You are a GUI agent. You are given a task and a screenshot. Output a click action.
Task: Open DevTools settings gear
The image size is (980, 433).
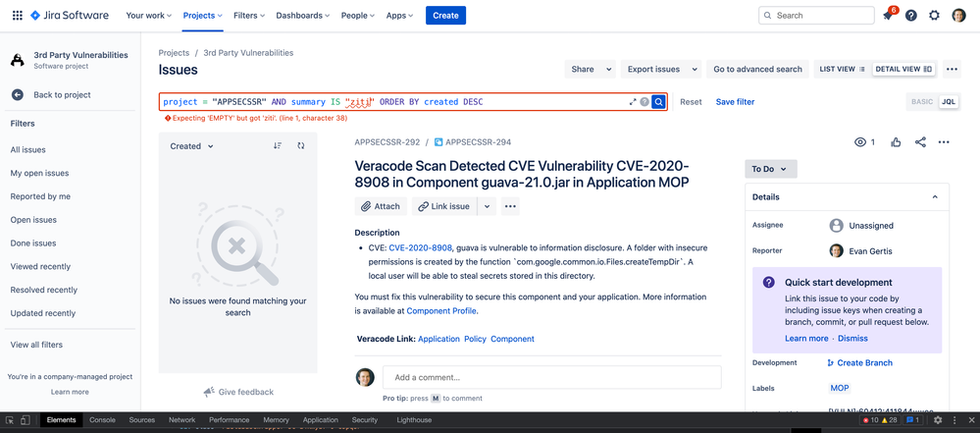pos(938,420)
